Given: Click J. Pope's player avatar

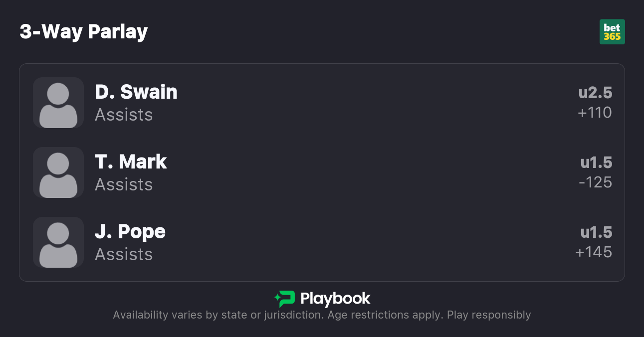Looking at the screenshot, I should coord(58,242).
